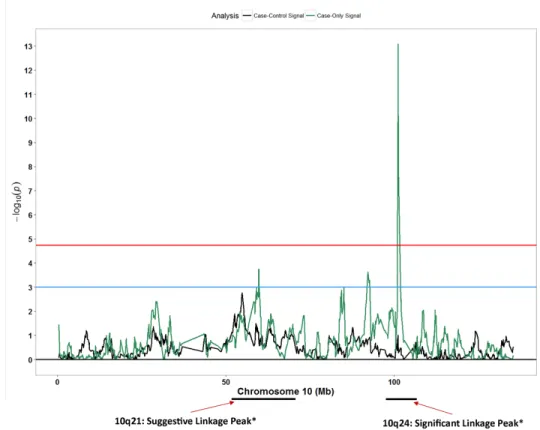The height and width of the screenshot is (430, 540).
Task: Click y-axis tick label 13
Action: tap(28, 46)
